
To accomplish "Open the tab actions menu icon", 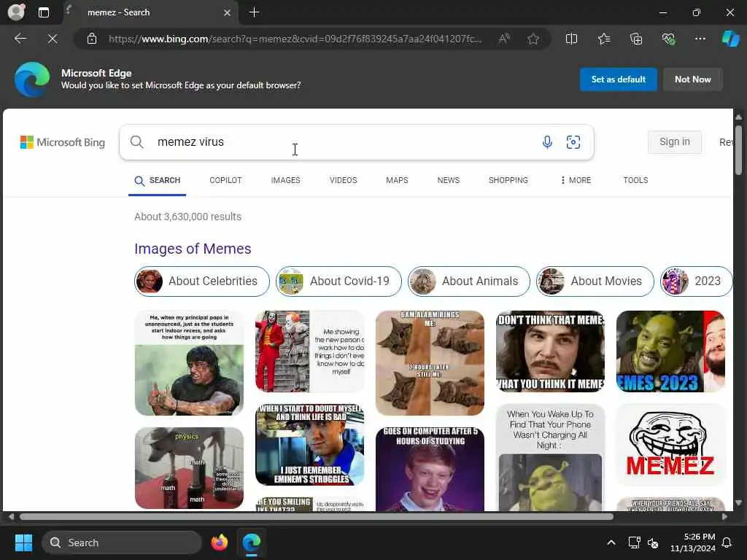I will pyautogui.click(x=43, y=12).
